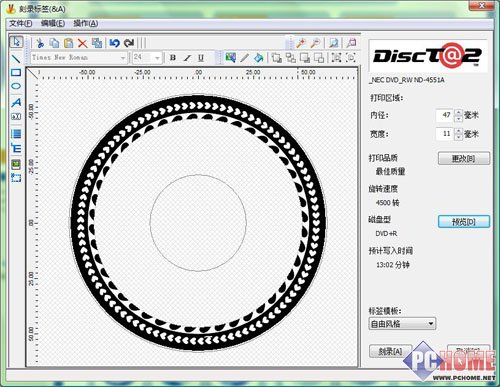Screen dimensions: 500x387
Task: Toggle Underline text formatting
Action: (x=201, y=58)
